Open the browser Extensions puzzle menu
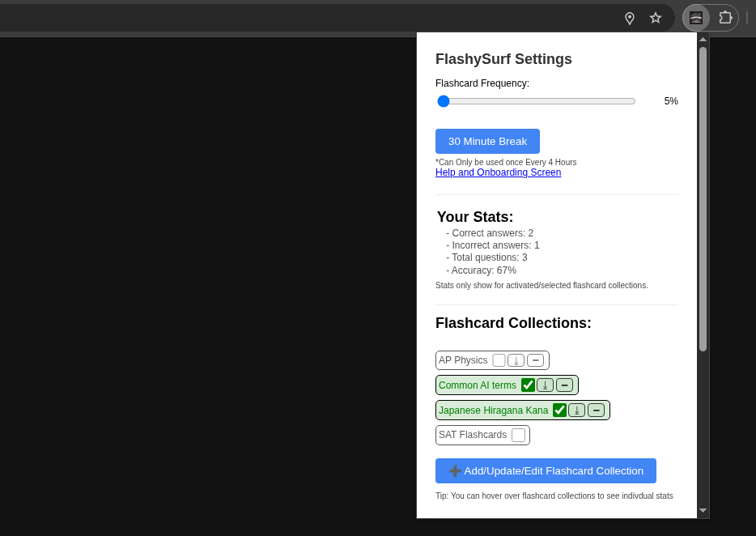Image resolution: width=756 pixels, height=536 pixels. [725, 19]
